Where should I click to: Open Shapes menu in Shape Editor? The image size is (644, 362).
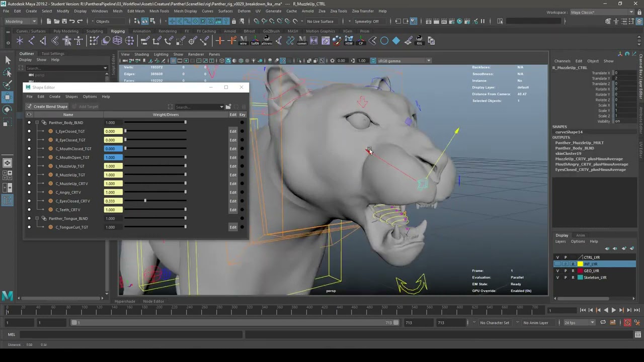(x=71, y=97)
